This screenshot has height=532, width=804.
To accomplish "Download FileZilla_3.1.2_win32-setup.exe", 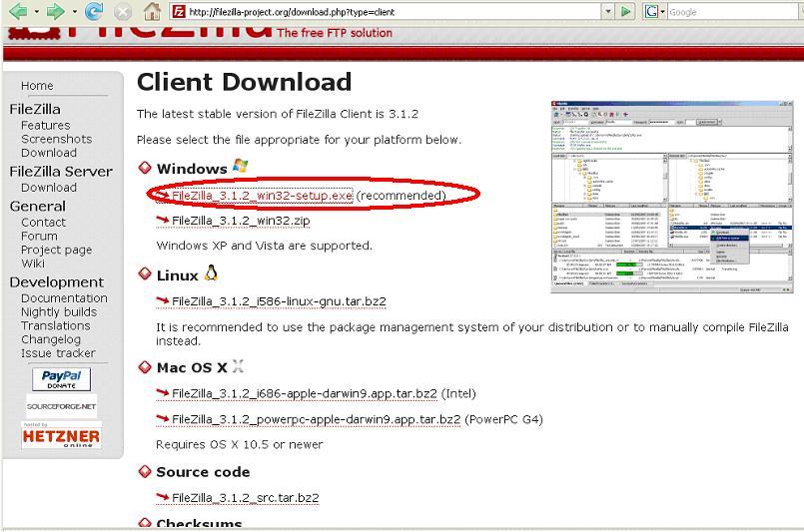I will (262, 196).
